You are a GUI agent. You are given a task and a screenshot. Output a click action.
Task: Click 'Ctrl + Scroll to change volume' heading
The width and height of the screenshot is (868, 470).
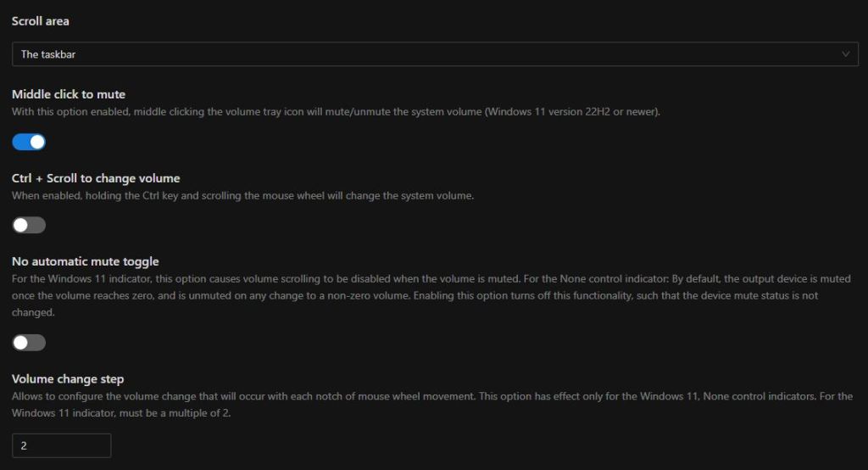tap(96, 178)
